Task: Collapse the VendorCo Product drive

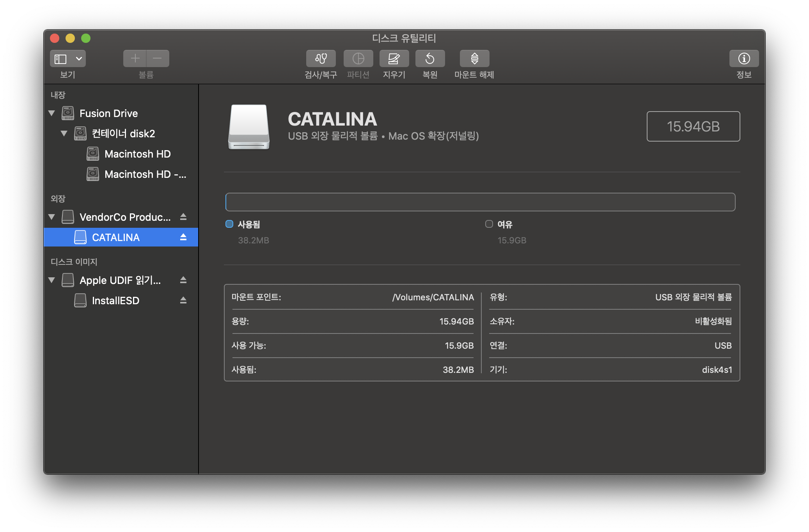Action: click(51, 217)
